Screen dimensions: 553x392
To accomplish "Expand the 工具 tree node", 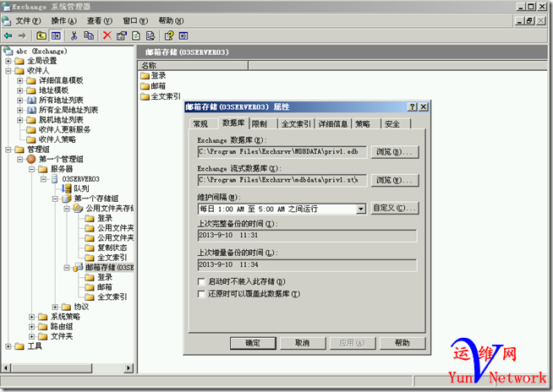I will pyautogui.click(x=8, y=346).
